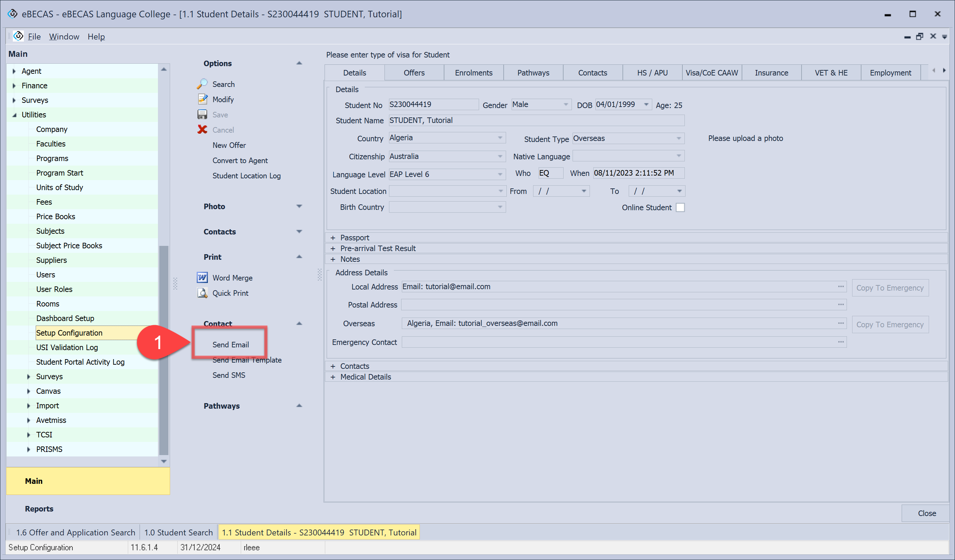Screen dimensions: 955x560
Task: Open the Student Type dropdown
Action: click(678, 139)
